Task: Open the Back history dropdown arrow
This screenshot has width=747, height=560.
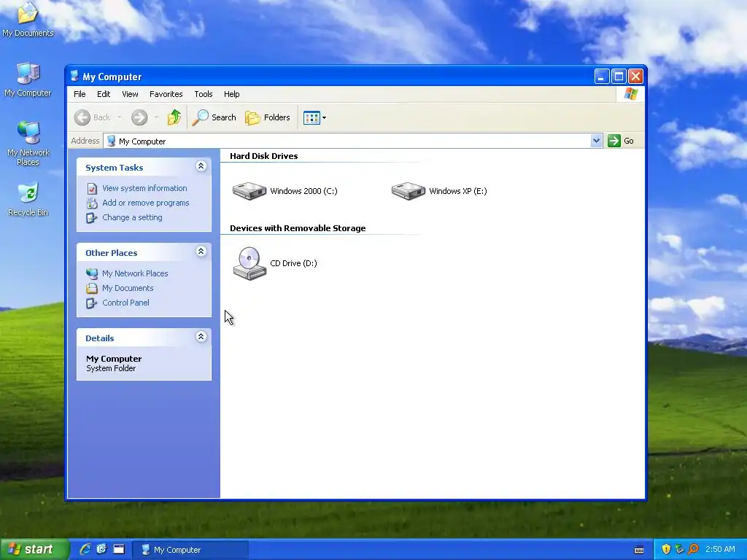Action: tap(119, 117)
